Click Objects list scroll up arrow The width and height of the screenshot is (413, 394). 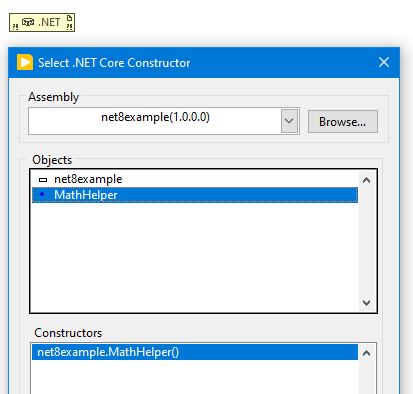point(367,180)
